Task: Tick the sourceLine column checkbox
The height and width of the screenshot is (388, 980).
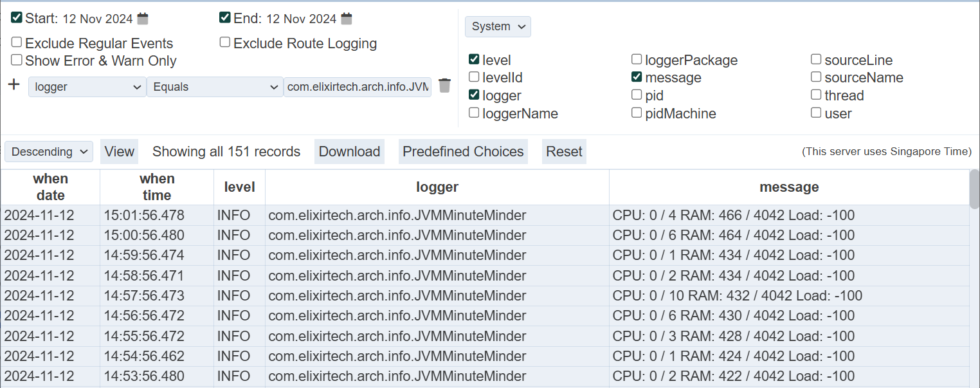Action: (816, 60)
